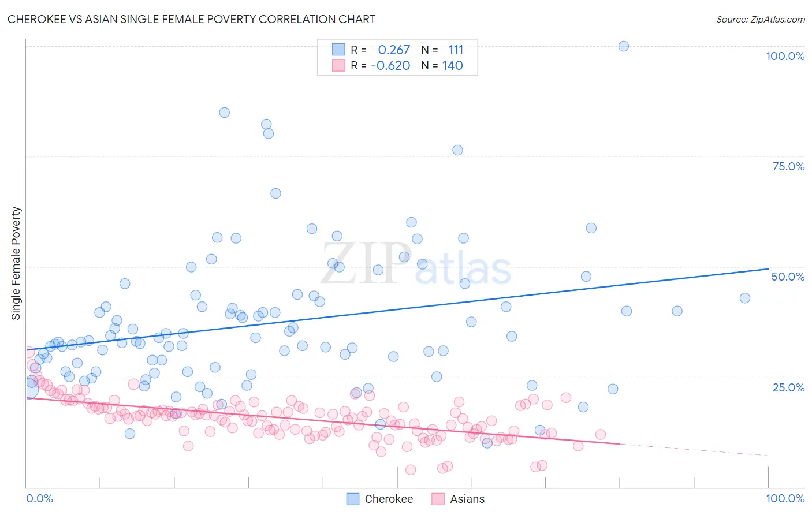Click the chart title text
The image size is (812, 515).
click(191, 19)
